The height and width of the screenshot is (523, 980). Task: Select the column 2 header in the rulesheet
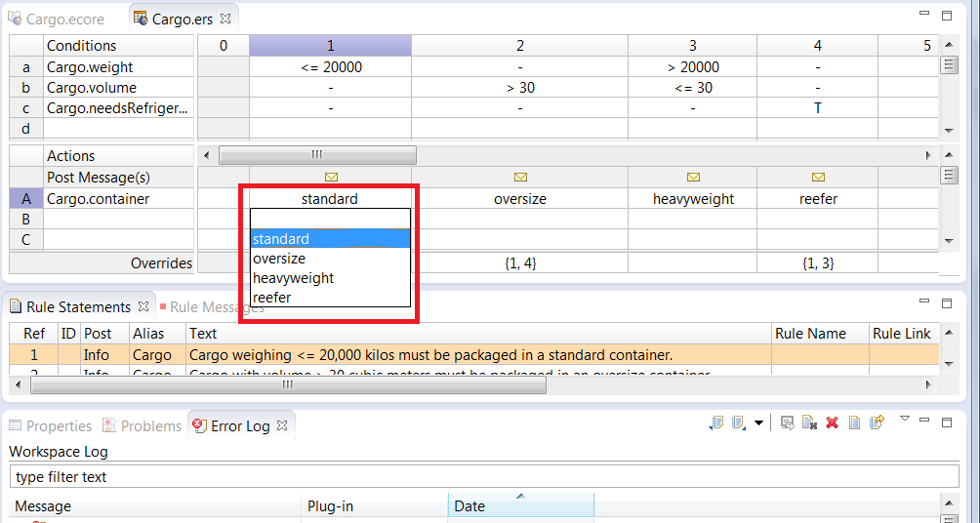520,46
